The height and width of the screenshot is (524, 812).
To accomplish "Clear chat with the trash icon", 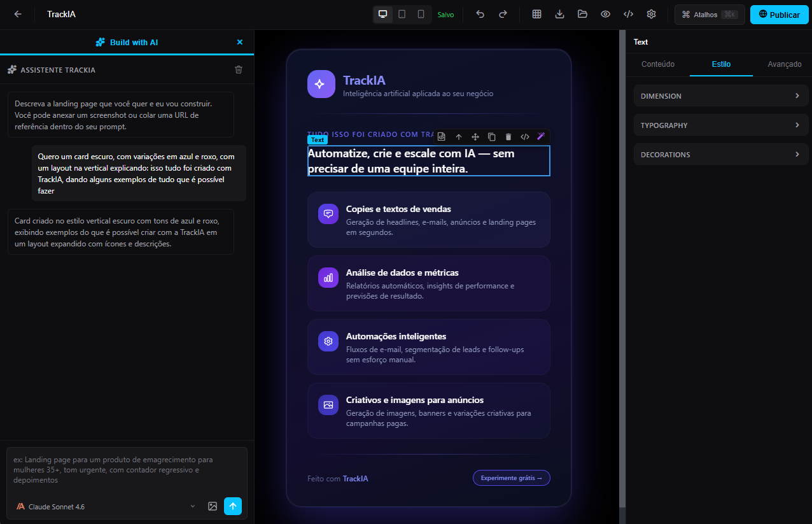I will pyautogui.click(x=239, y=69).
